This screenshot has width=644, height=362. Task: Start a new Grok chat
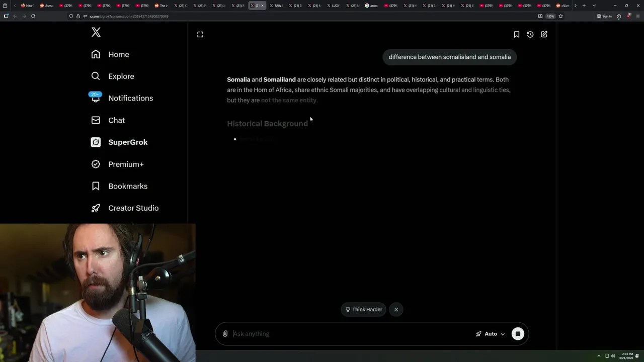544,34
